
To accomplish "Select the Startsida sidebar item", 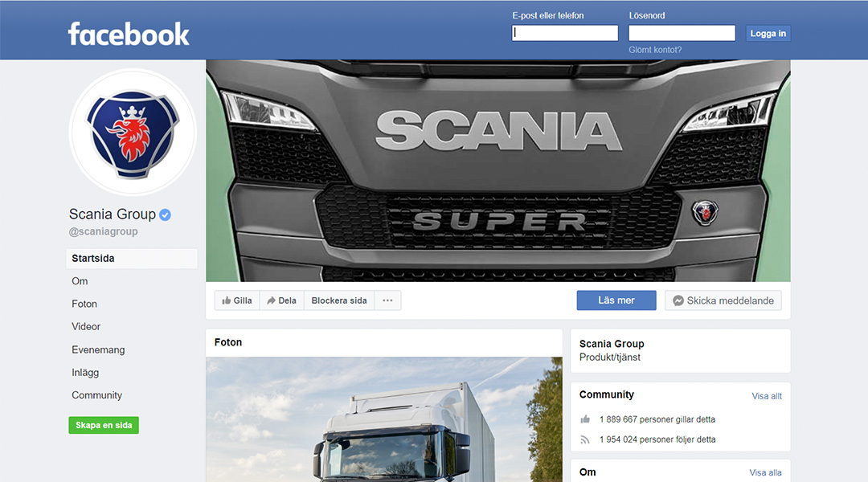I will [x=132, y=259].
